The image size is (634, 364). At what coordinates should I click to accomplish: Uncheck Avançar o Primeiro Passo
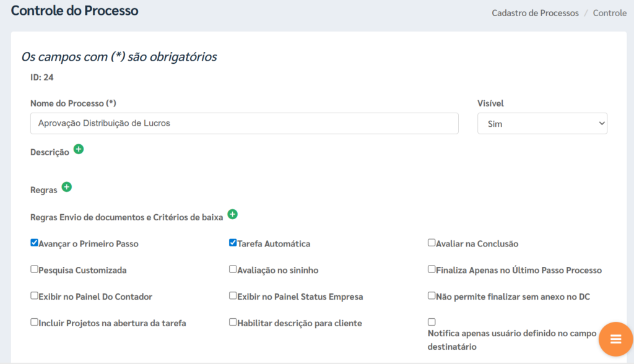(35, 243)
